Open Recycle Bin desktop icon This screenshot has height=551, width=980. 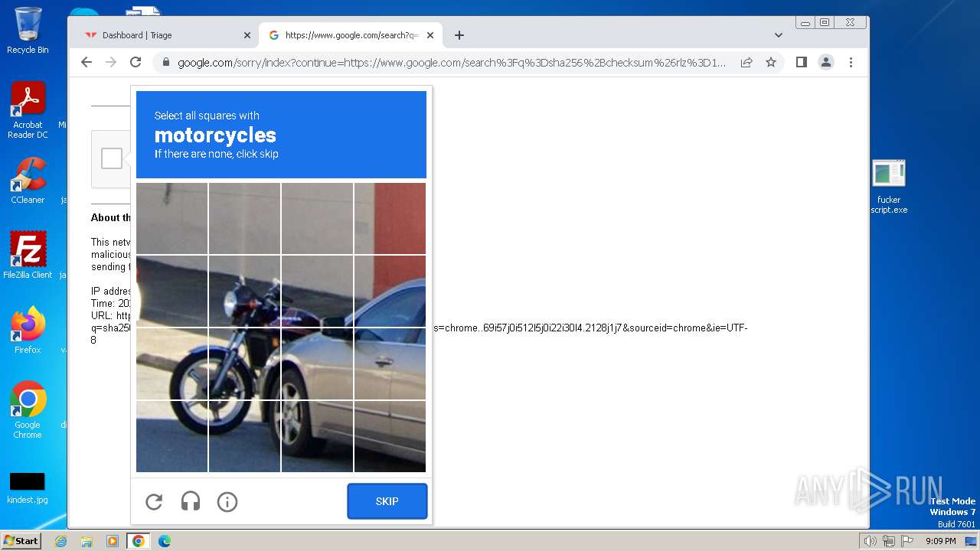pos(28,31)
